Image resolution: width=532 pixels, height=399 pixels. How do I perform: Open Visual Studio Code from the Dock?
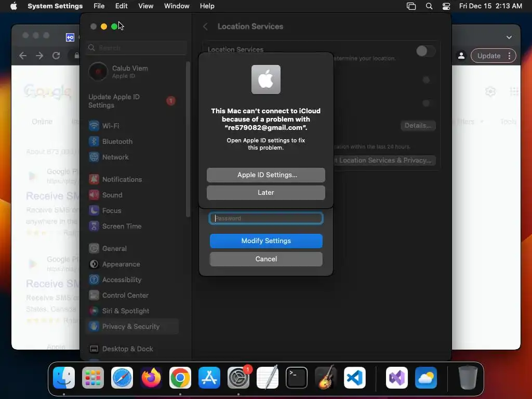coord(355,378)
